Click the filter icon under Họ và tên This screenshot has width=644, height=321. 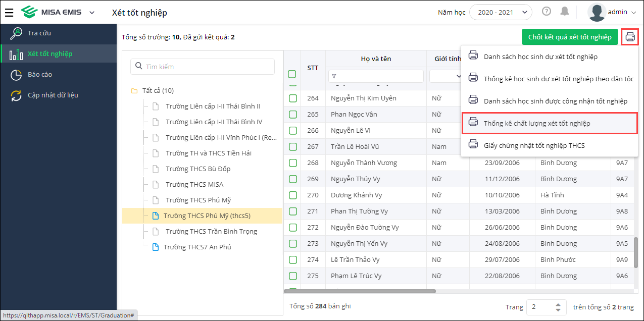pyautogui.click(x=334, y=76)
